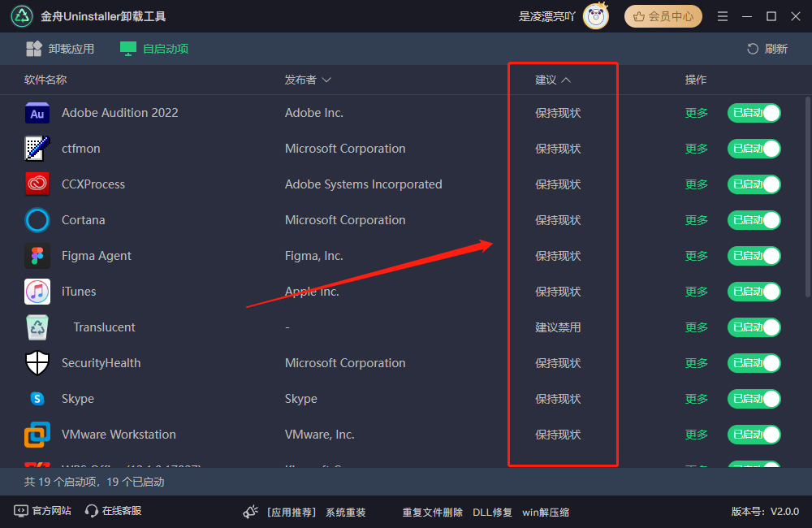
Task: Disable iTunes startup toggle
Action: coord(754,292)
